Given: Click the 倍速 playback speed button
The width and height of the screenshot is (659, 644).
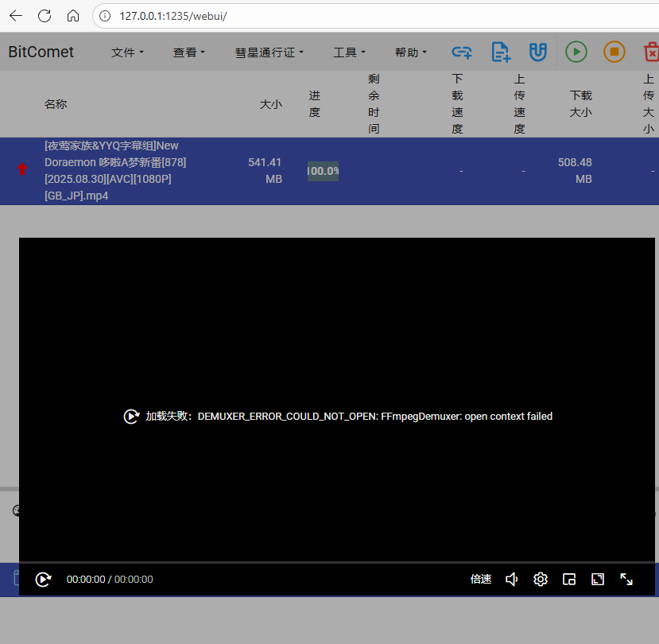Looking at the screenshot, I should tap(481, 580).
